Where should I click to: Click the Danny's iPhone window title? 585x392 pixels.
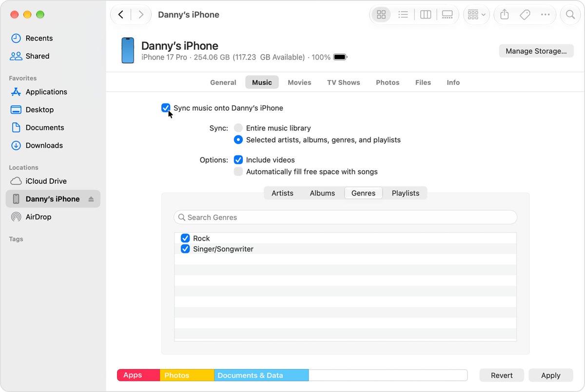(189, 15)
